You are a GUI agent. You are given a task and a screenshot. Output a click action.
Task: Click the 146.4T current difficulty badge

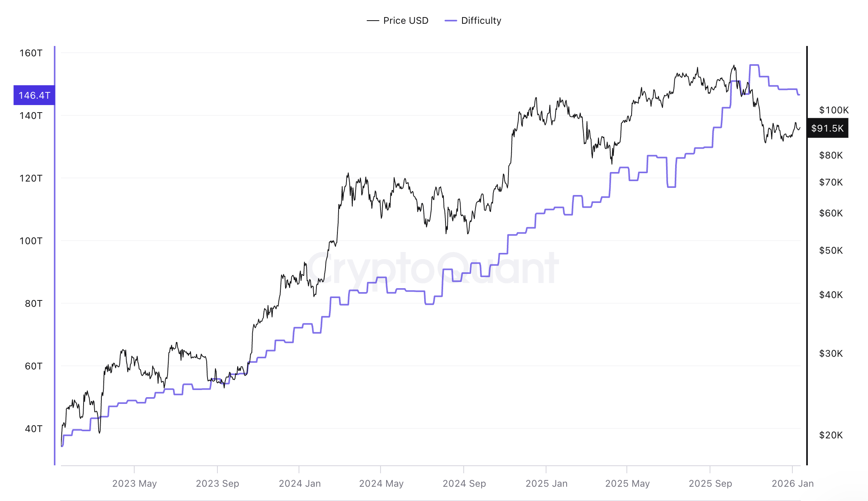[x=34, y=96]
